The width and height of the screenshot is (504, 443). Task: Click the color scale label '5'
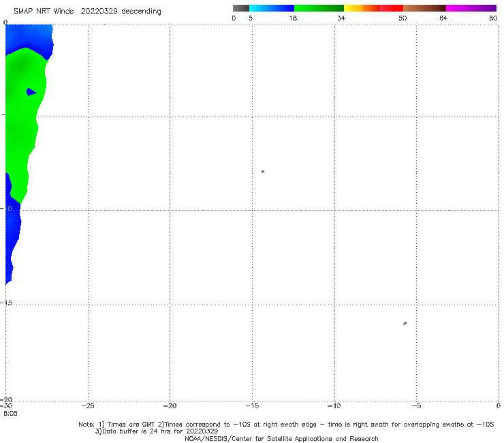[251, 18]
